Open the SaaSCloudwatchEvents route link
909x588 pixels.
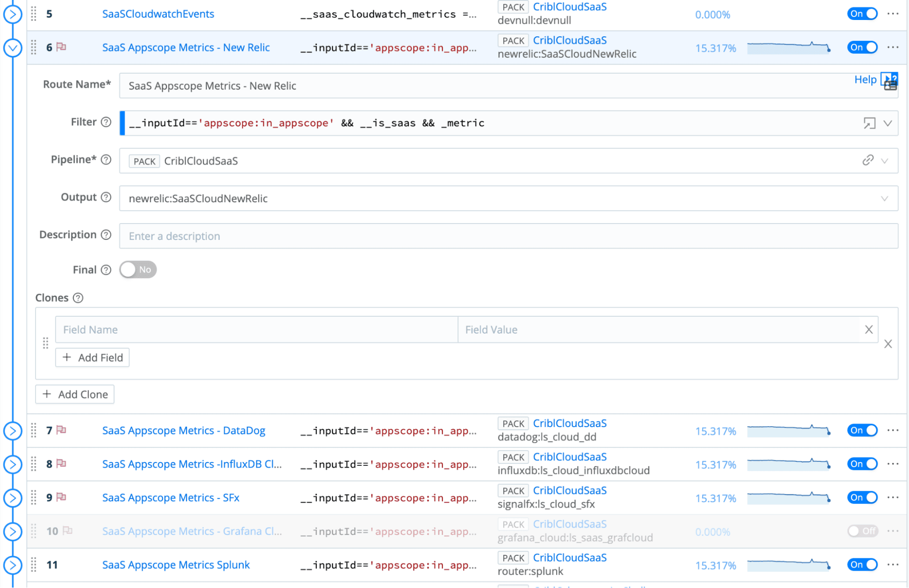[x=158, y=14]
